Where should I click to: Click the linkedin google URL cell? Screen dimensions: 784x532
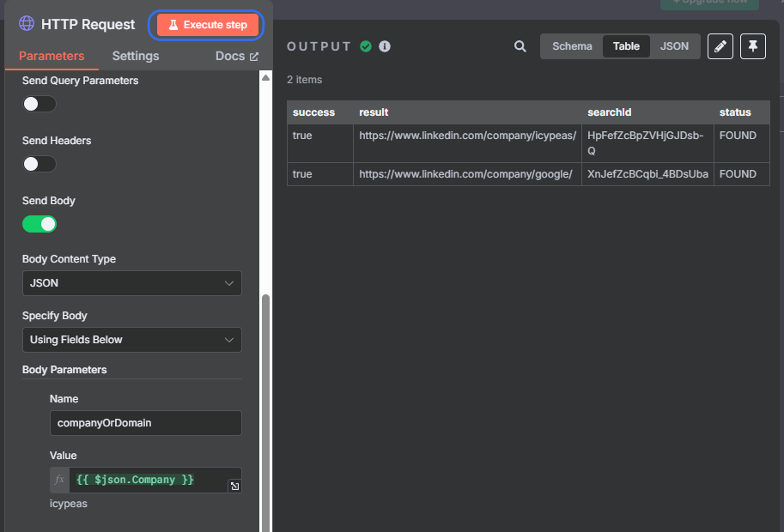465,174
